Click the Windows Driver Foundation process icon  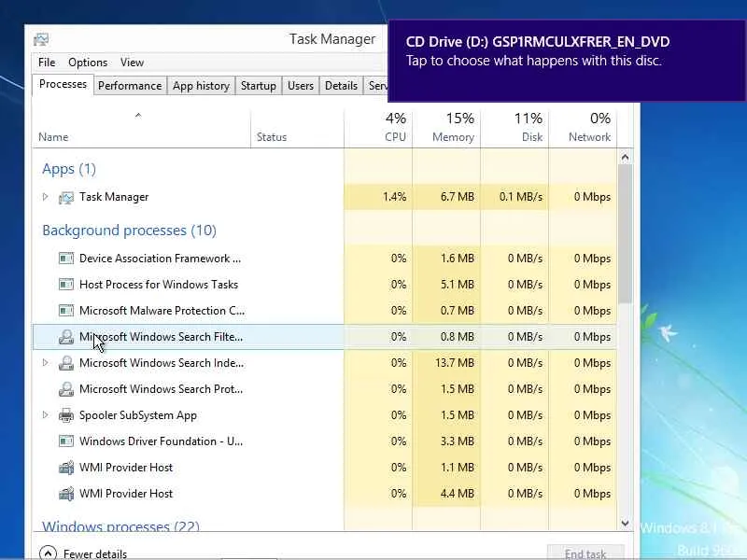[x=66, y=441]
